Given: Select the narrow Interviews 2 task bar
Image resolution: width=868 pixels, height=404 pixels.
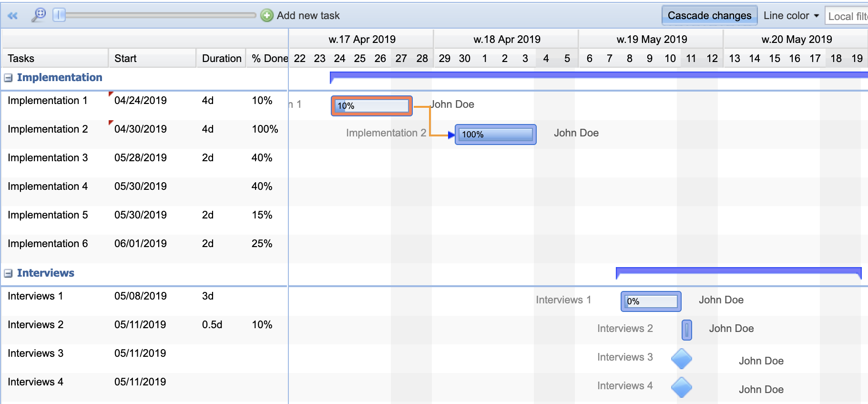Looking at the screenshot, I should click(x=686, y=330).
